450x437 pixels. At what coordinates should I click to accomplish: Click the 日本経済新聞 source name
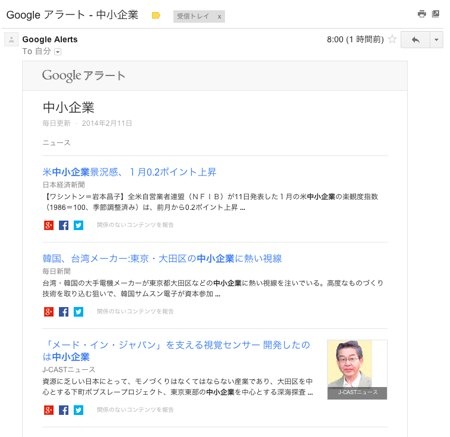click(x=64, y=184)
